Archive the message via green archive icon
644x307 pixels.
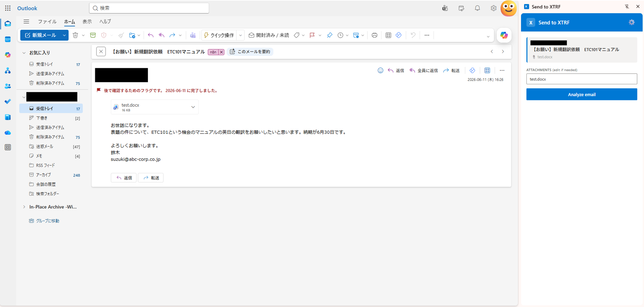(93, 35)
